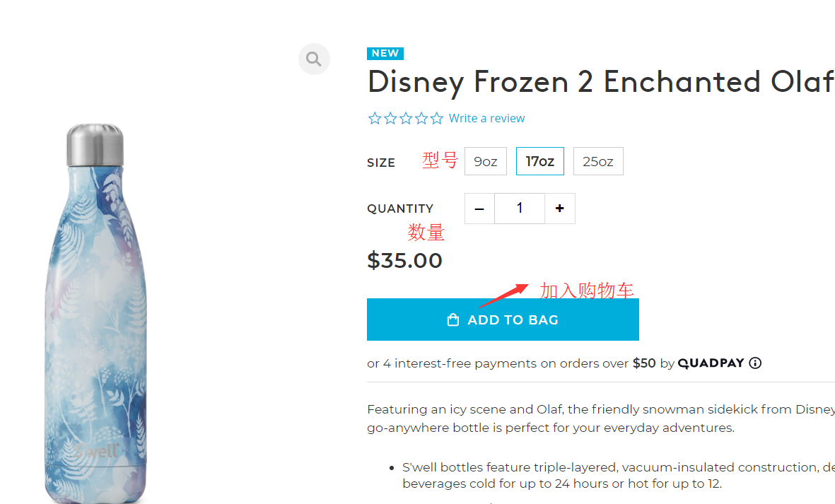Open the Write a review link

tap(486, 119)
